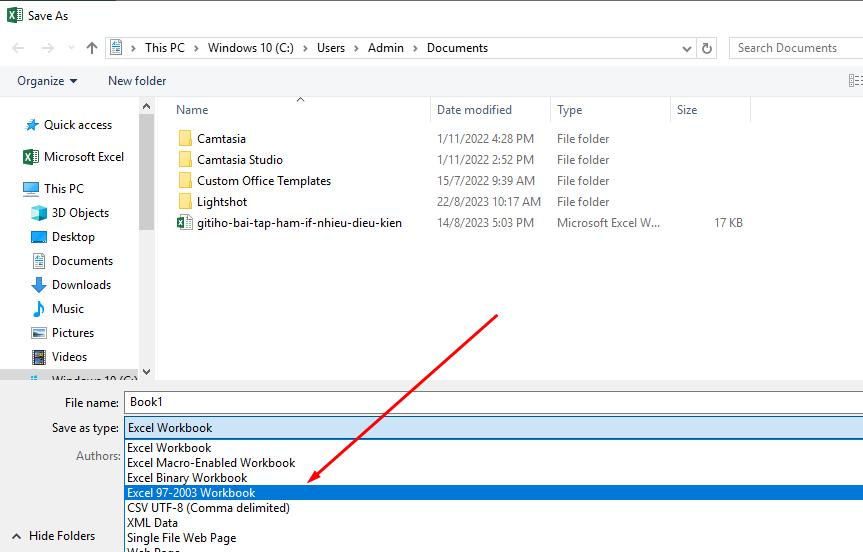Screen dimensions: 863x552
Task: Click the Camtasia Studio folder icon
Action: click(x=185, y=160)
